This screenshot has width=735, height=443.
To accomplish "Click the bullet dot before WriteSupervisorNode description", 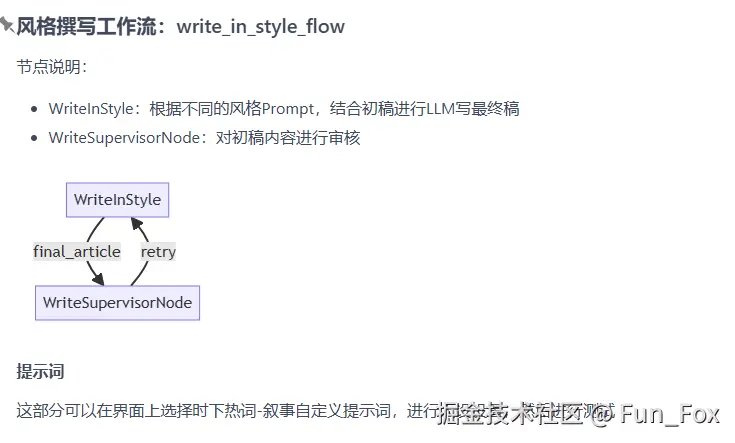I will pos(34,138).
